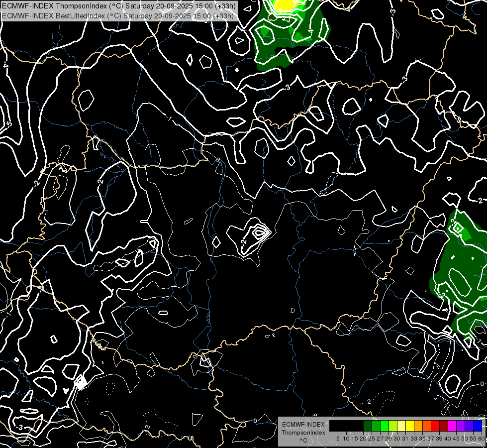Pick the dark green legend swatch
487x448 pixels.
(x=368, y=426)
